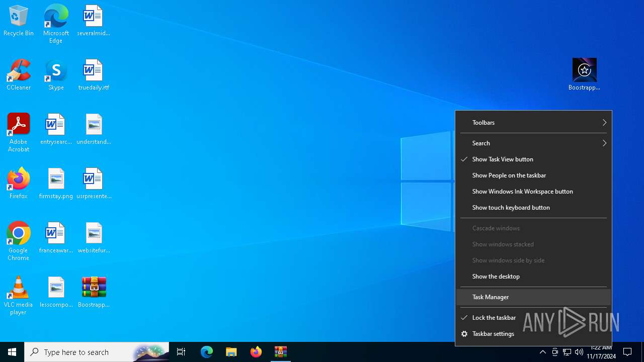
Task: Select the Firefox desktop shortcut
Action: 19,184
